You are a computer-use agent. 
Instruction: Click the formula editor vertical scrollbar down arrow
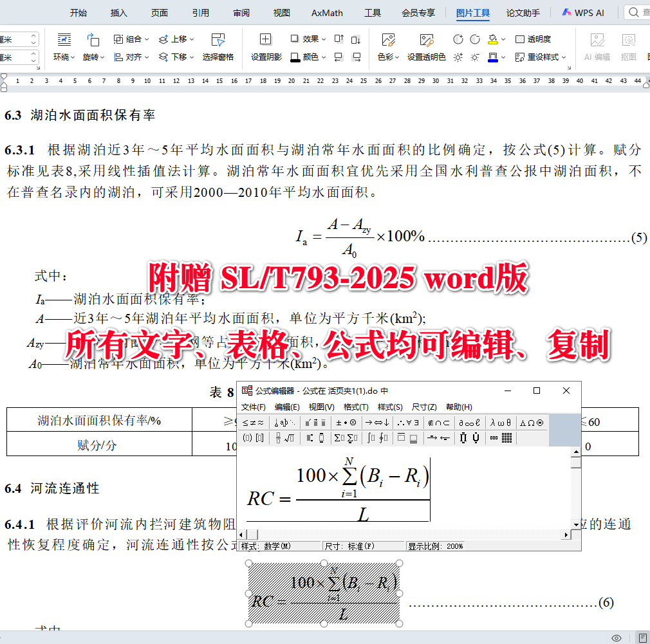click(576, 524)
